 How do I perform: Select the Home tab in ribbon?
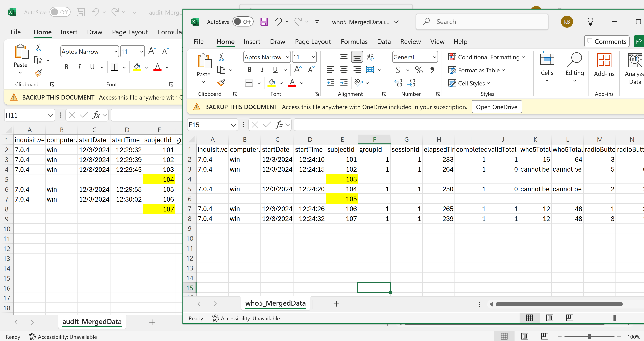[225, 41]
